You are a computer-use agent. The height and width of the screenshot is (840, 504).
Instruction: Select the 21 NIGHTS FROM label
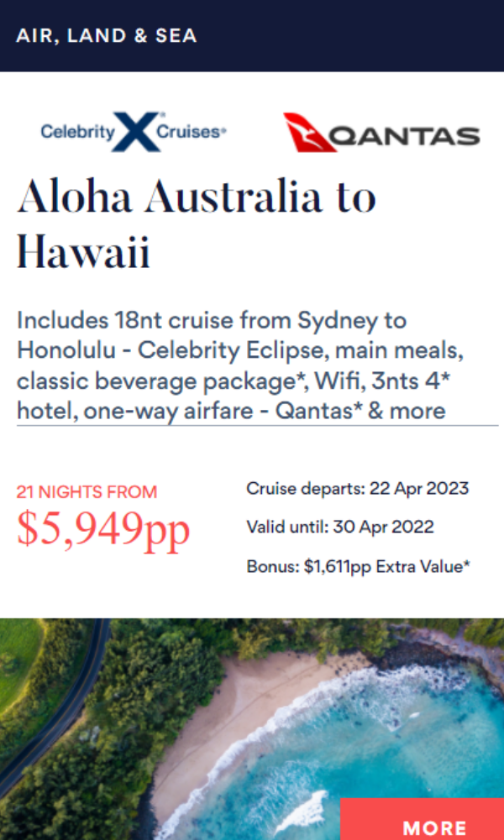pyautogui.click(x=87, y=491)
